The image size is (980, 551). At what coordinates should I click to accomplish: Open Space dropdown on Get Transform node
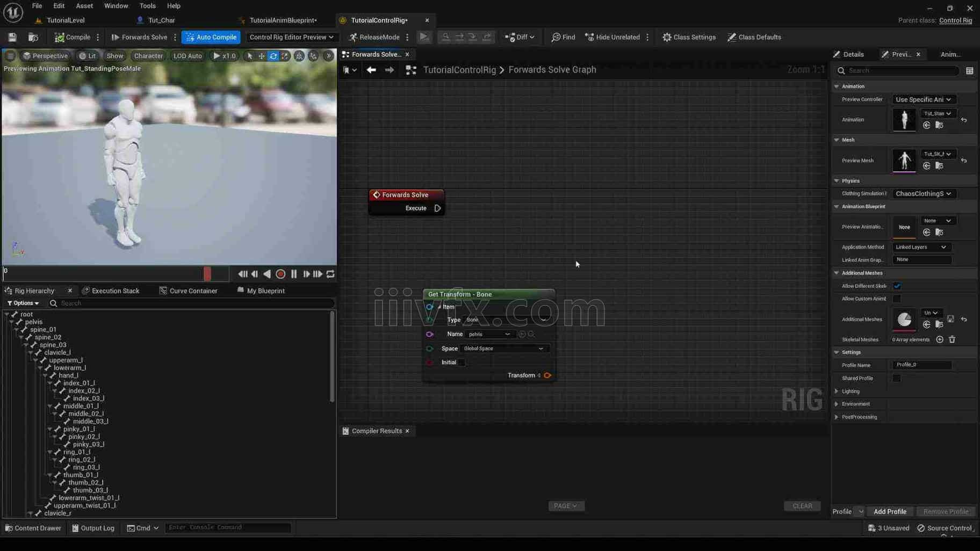504,349
